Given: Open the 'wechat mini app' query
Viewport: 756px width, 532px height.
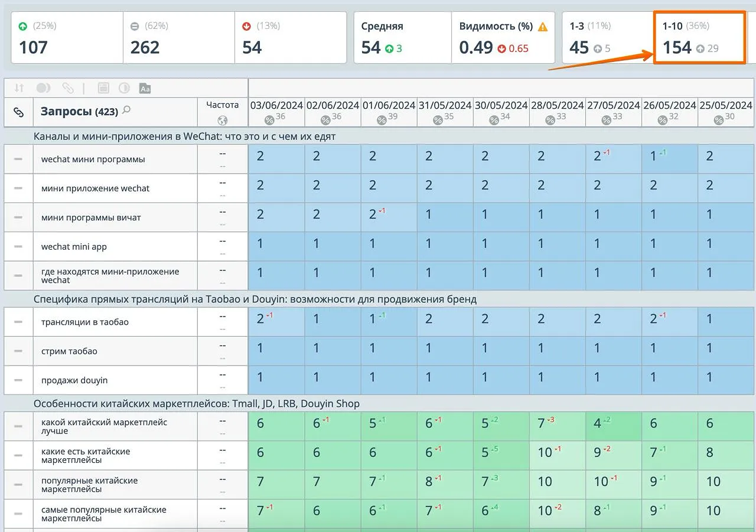Looking at the screenshot, I should [74, 247].
